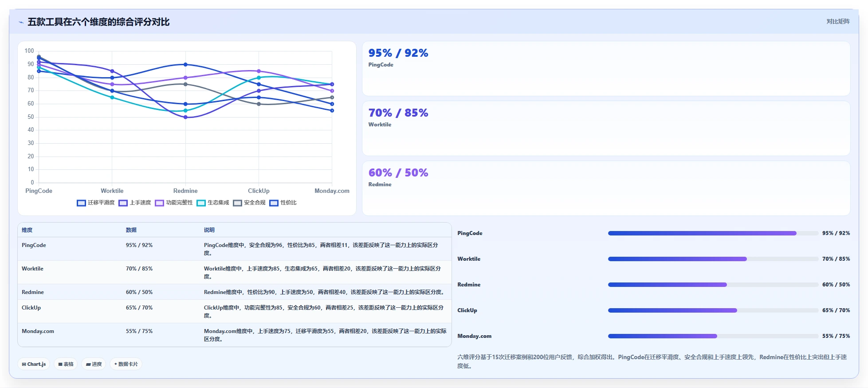Click the 60% / 50% table data cell
Image resolution: width=868 pixels, height=388 pixels.
[x=139, y=292]
